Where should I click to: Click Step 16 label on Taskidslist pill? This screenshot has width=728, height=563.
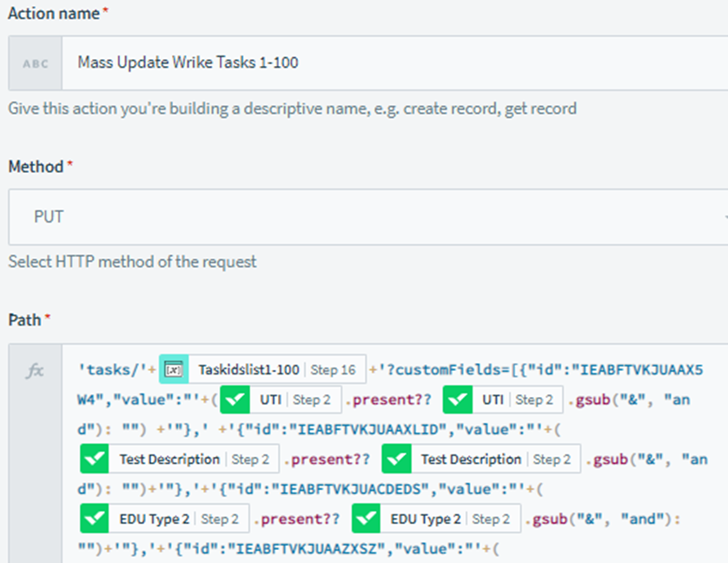click(x=333, y=370)
